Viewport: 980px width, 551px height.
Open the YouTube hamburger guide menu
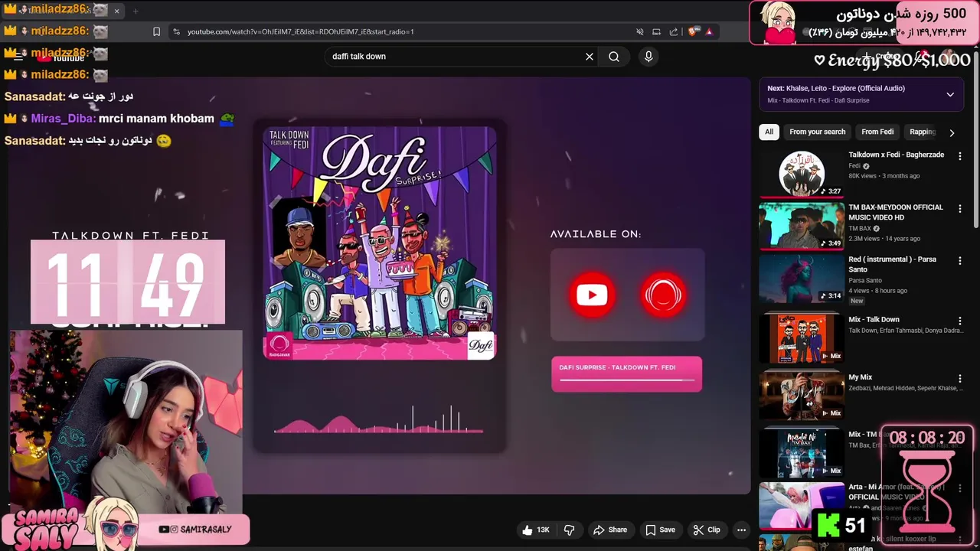click(x=18, y=57)
